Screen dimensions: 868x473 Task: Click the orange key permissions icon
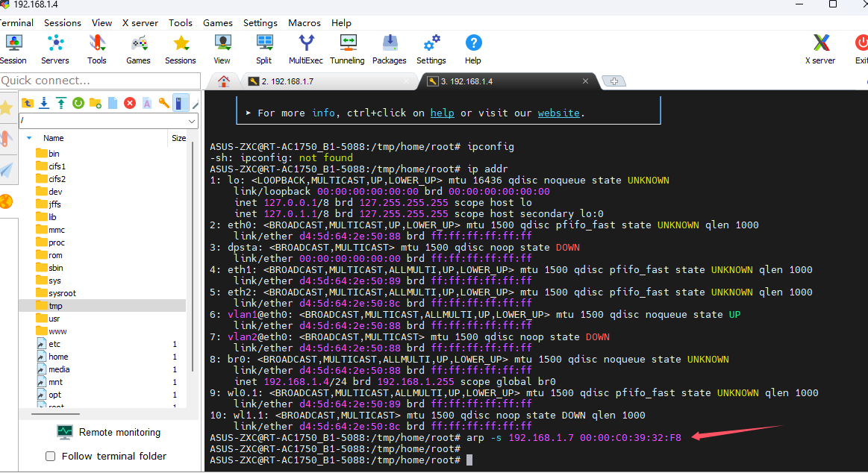pyautogui.click(x=164, y=103)
